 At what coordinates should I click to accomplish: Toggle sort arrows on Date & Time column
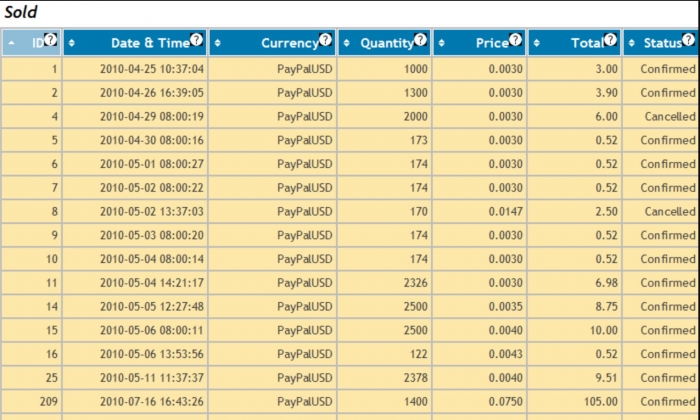click(71, 43)
